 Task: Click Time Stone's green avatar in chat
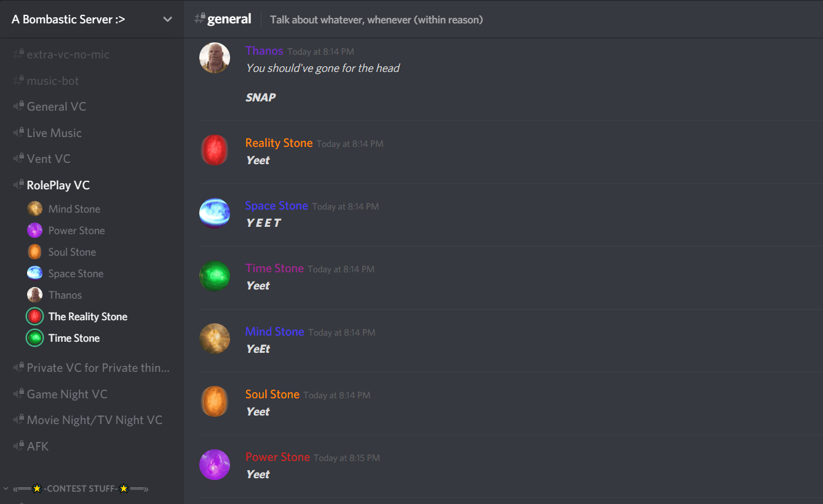click(215, 276)
